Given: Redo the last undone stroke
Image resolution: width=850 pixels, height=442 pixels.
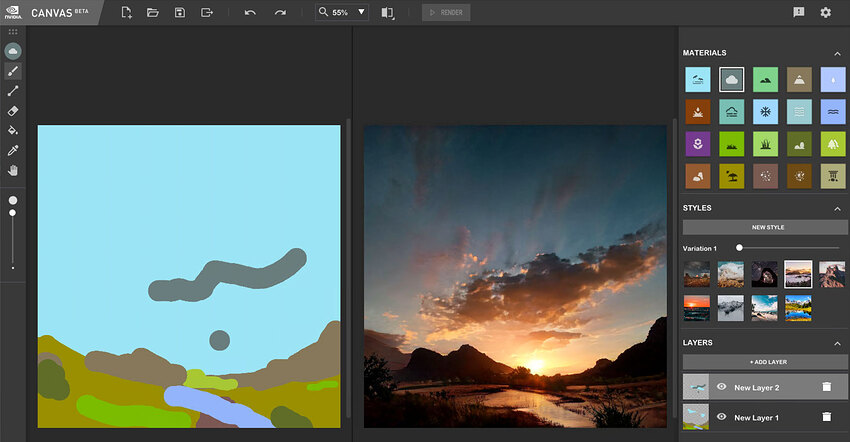Looking at the screenshot, I should [280, 12].
